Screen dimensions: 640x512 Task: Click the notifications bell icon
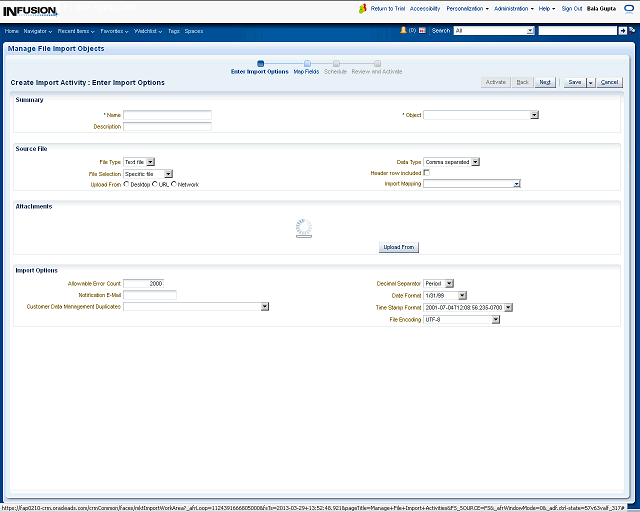tap(403, 31)
